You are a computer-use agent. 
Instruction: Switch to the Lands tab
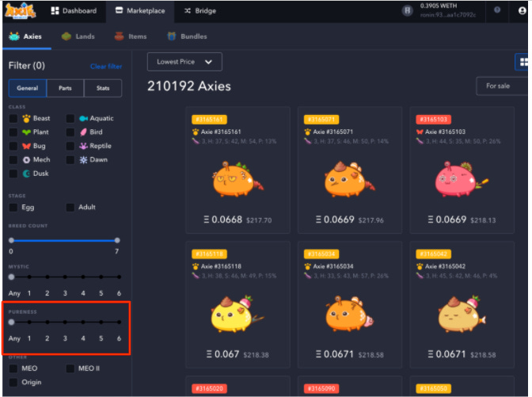pyautogui.click(x=78, y=36)
